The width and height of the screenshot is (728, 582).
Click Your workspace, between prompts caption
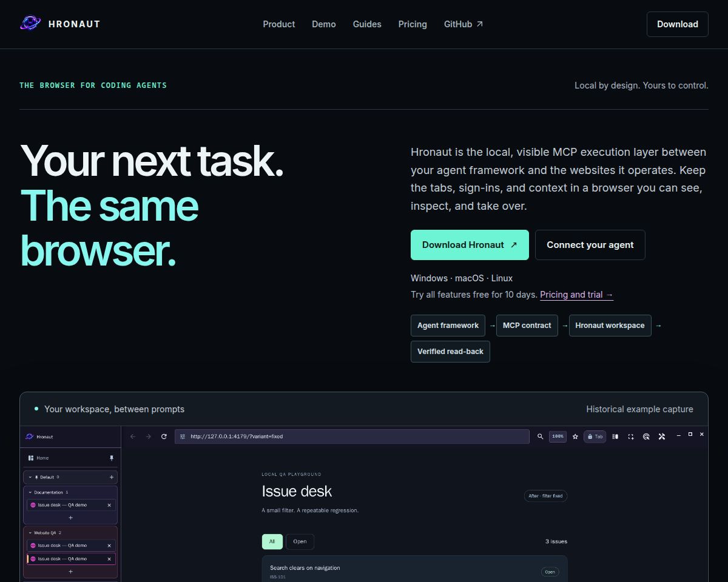click(x=114, y=409)
